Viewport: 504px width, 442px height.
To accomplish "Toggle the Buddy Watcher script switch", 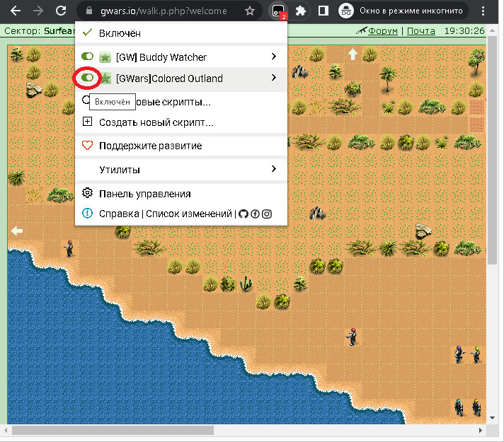I will (87, 57).
